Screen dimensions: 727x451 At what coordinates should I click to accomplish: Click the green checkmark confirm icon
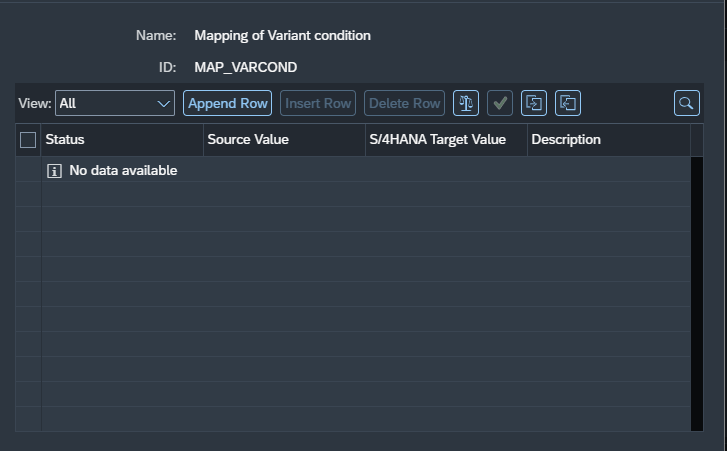tap(500, 103)
